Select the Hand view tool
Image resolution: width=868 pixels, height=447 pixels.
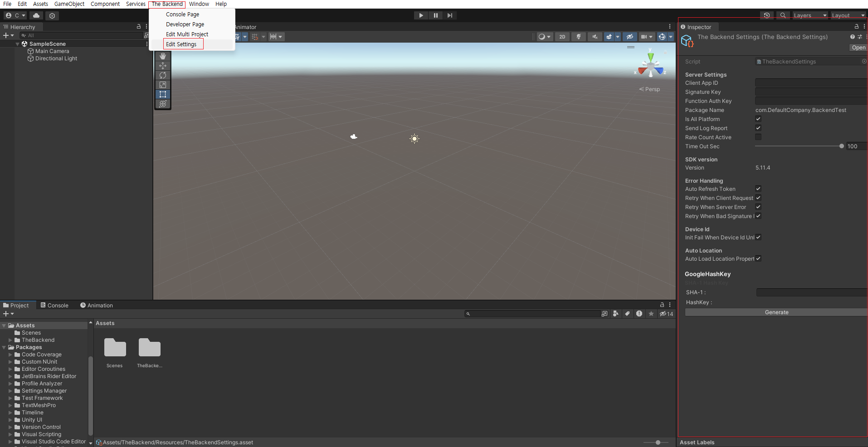pyautogui.click(x=163, y=56)
